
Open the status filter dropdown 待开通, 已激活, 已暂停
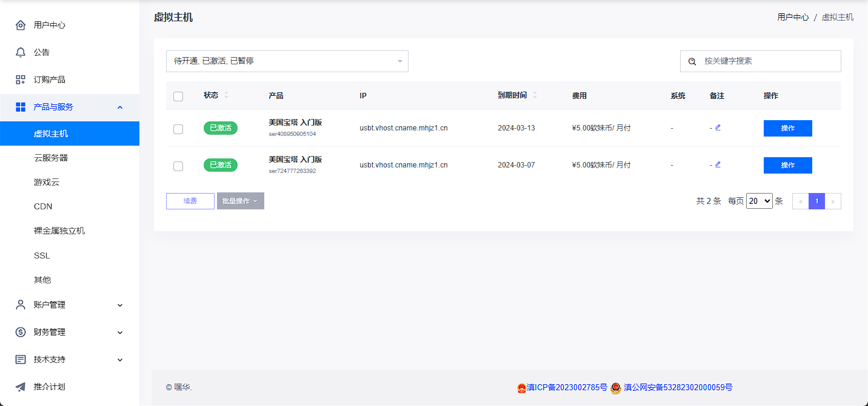287,61
